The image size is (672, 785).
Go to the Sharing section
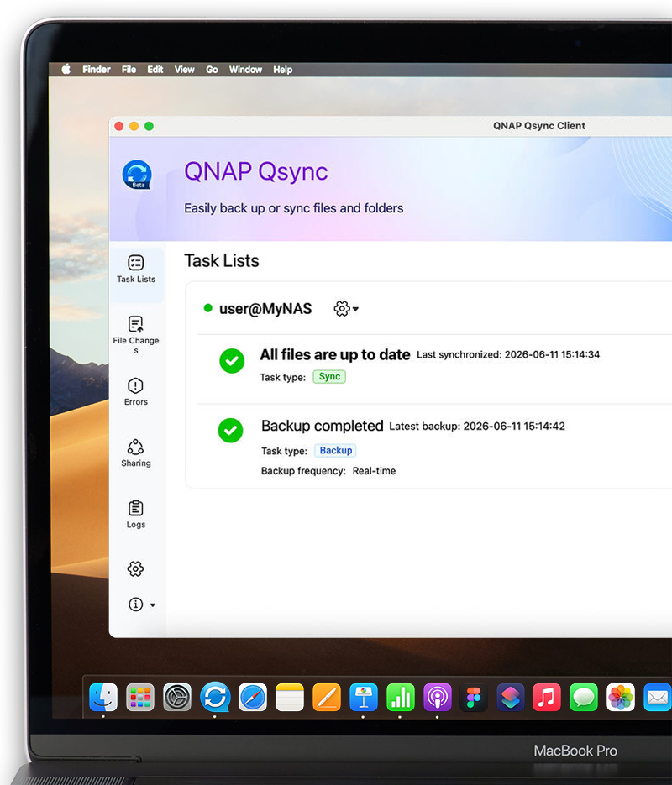click(x=136, y=453)
